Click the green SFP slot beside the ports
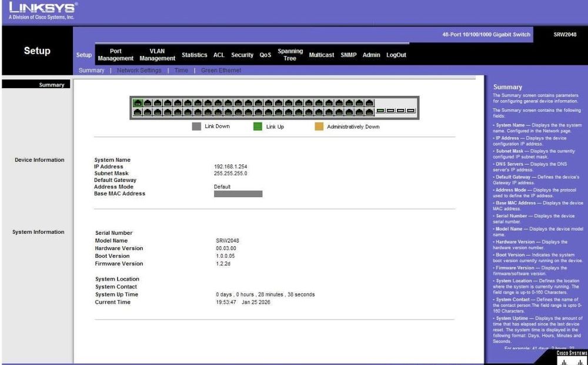 click(380, 111)
